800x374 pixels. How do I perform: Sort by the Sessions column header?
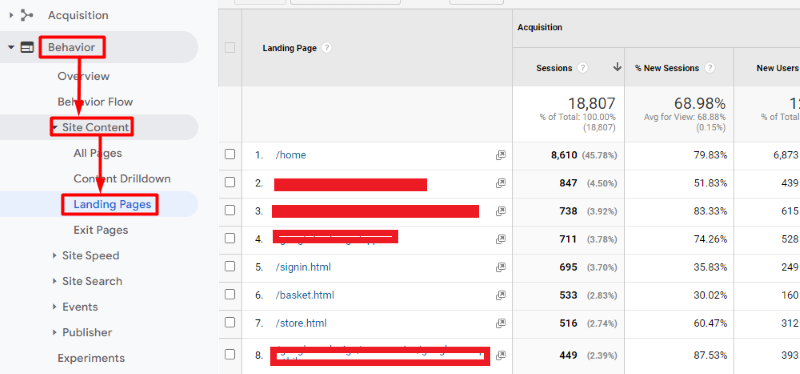pyautogui.click(x=554, y=68)
